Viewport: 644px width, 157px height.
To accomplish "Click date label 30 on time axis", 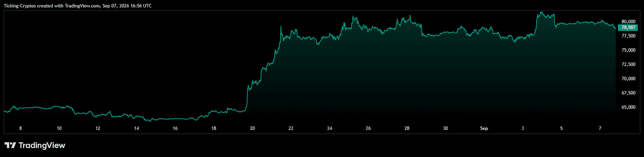I will pos(446,128).
